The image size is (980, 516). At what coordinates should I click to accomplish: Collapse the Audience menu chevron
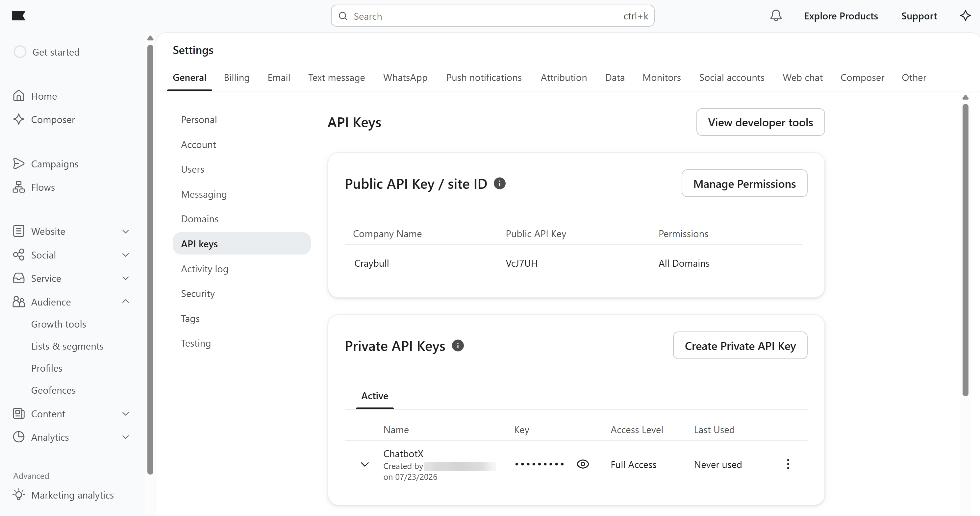[126, 302]
